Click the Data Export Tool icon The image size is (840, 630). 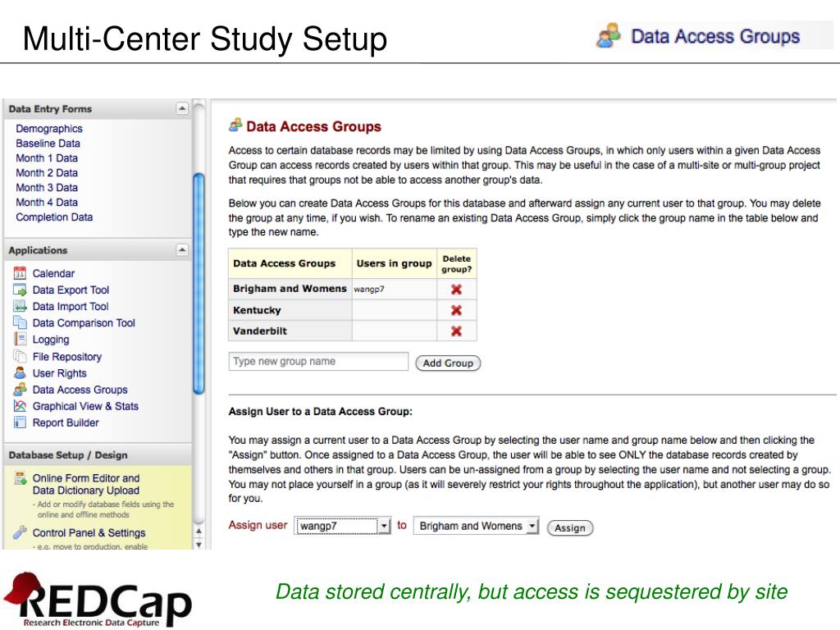point(20,290)
